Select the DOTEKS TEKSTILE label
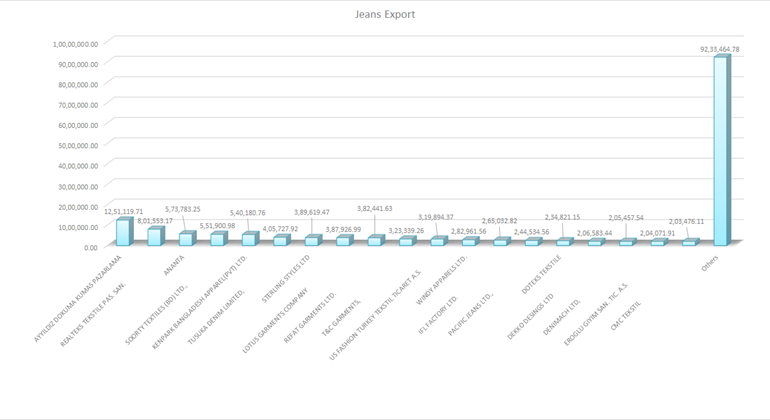Image resolution: width=770 pixels, height=420 pixels. (x=541, y=274)
